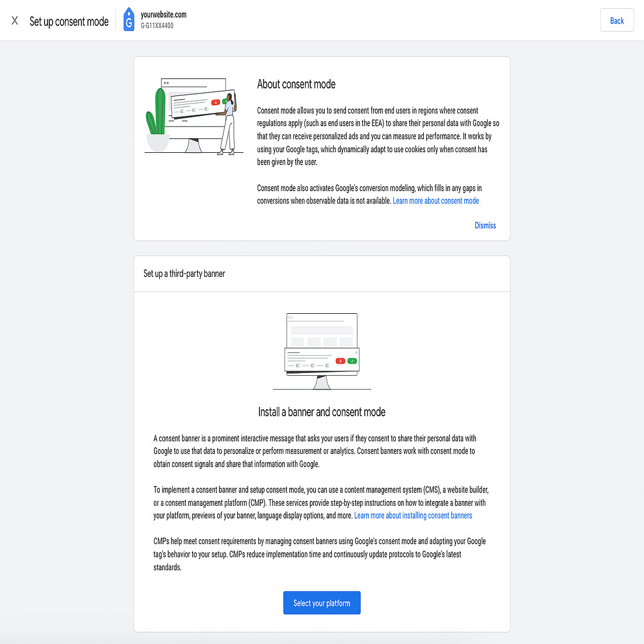Click the Set up consent mode title

[x=68, y=21]
